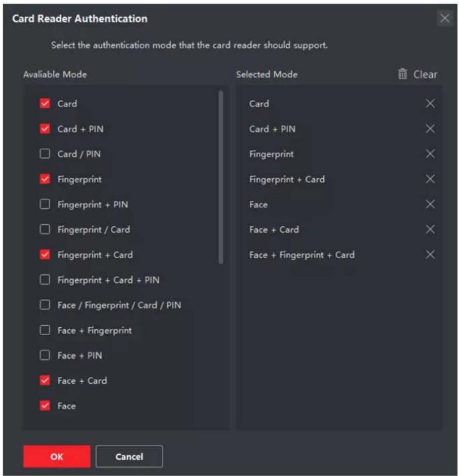The height and width of the screenshot is (476, 459).
Task: Uncheck Face + Card in available modes
Action: pyautogui.click(x=45, y=381)
